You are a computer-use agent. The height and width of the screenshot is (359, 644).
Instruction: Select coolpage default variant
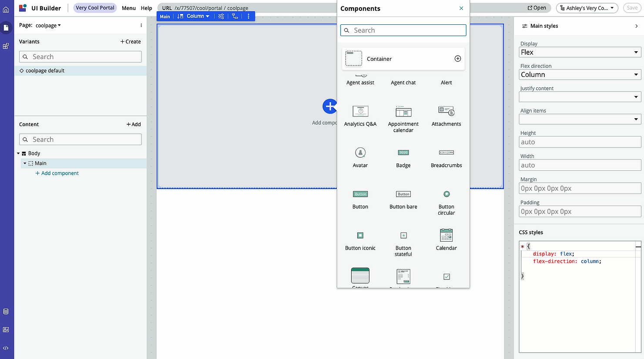click(80, 70)
